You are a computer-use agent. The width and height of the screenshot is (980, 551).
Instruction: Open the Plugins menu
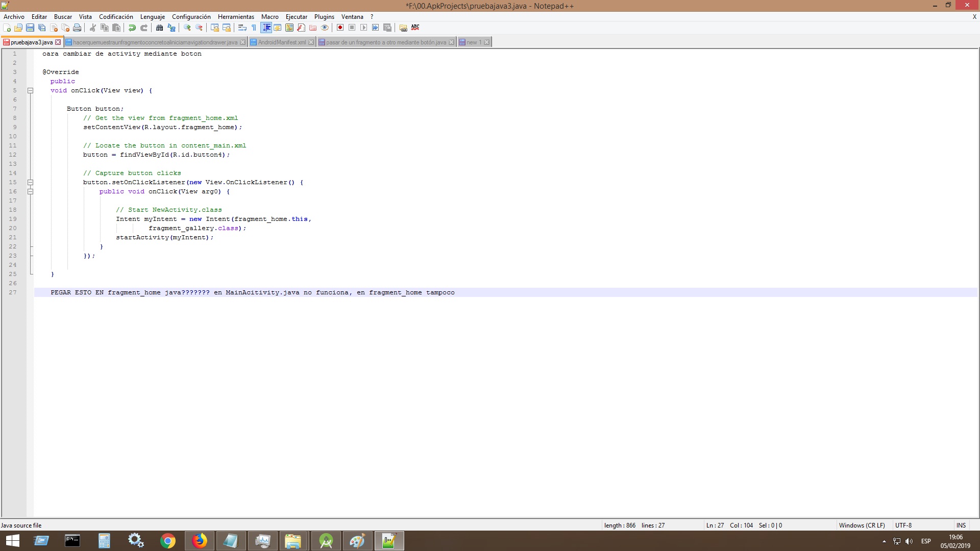pyautogui.click(x=324, y=17)
